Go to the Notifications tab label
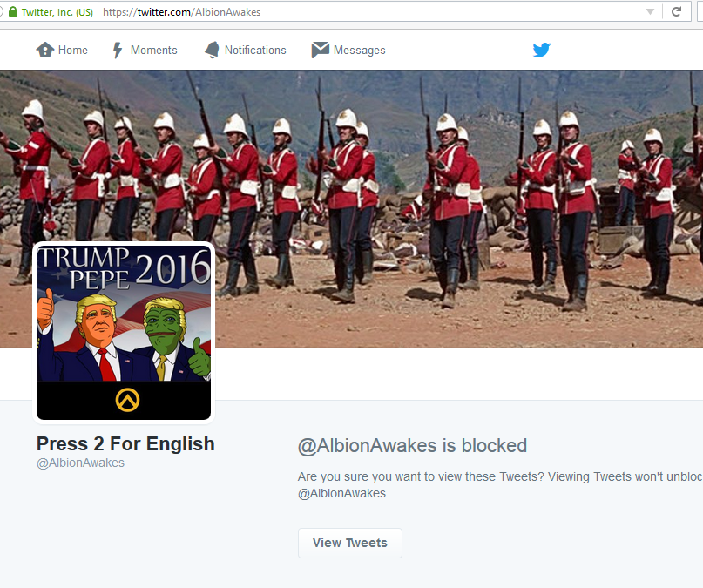703x588 pixels. click(255, 51)
